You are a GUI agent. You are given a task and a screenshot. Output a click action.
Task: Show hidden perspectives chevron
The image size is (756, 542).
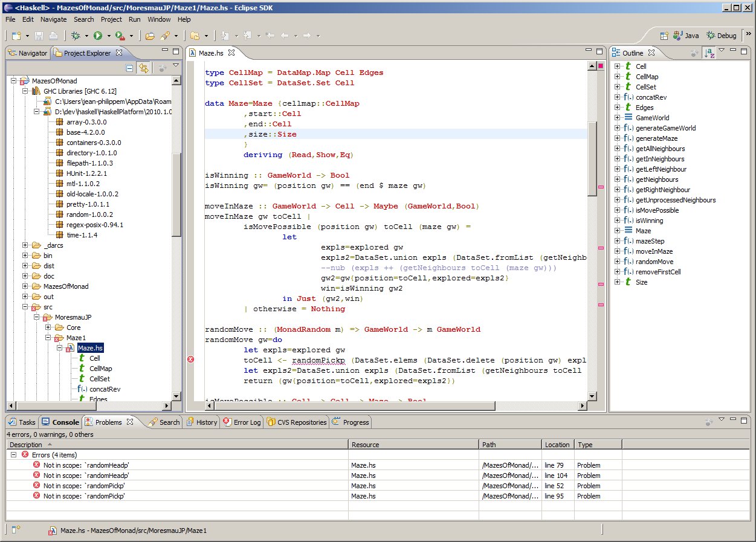coord(749,34)
